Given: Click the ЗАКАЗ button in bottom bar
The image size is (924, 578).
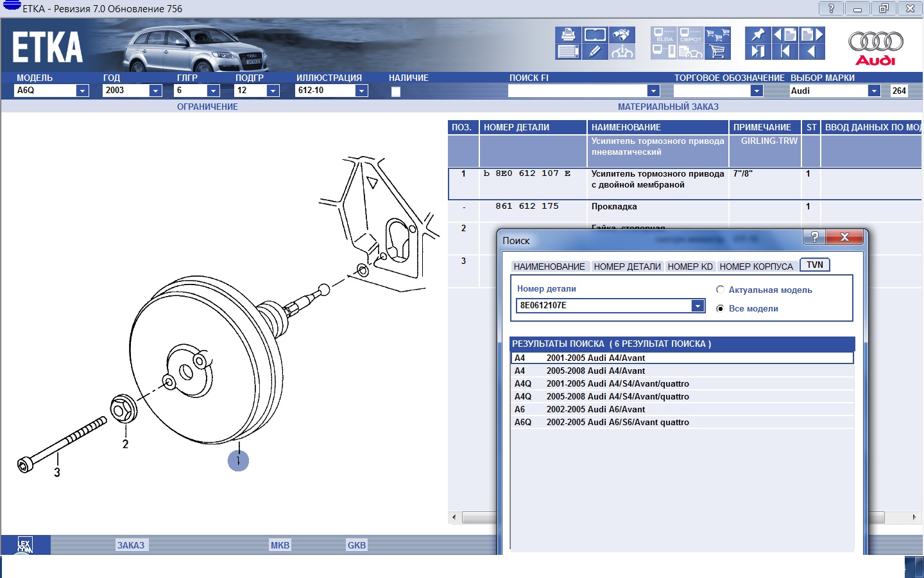Looking at the screenshot, I should [x=131, y=545].
